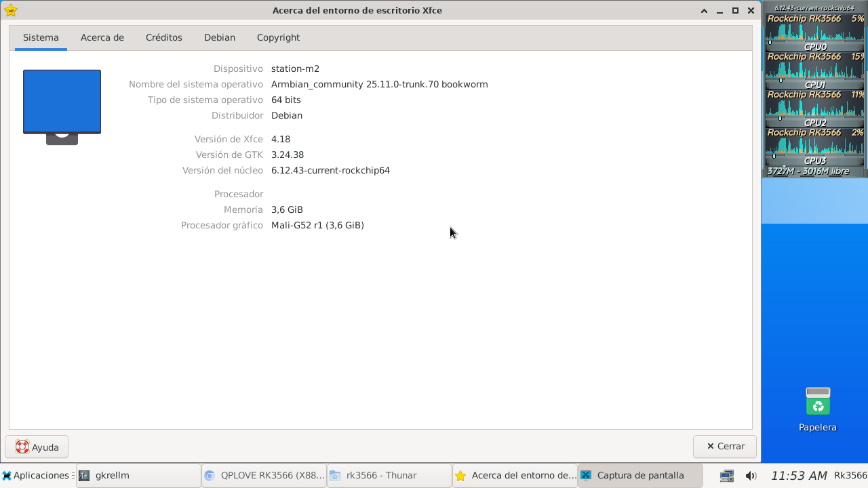This screenshot has width=868, height=488.
Task: Open the Créditos tab
Action: (164, 38)
